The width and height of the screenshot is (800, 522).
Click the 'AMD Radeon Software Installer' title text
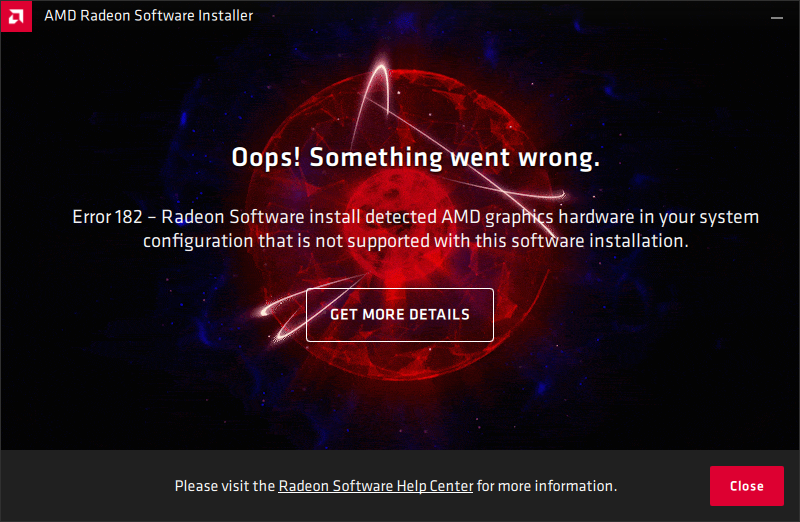tap(148, 16)
